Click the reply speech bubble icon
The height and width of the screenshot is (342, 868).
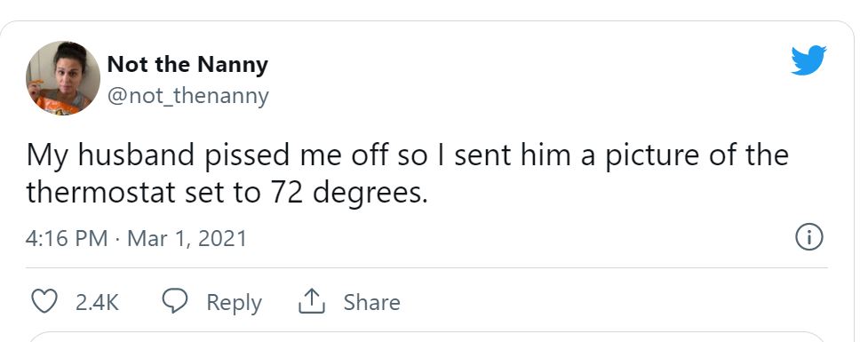[176, 302]
